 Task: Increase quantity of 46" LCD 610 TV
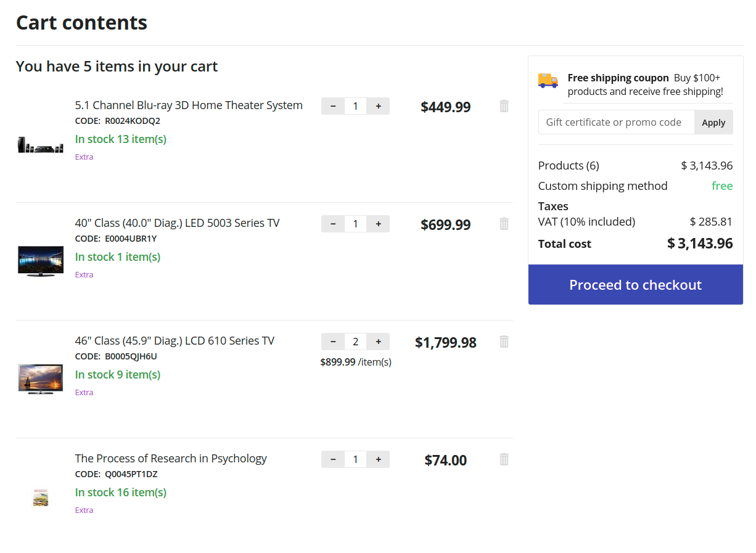[x=378, y=342]
